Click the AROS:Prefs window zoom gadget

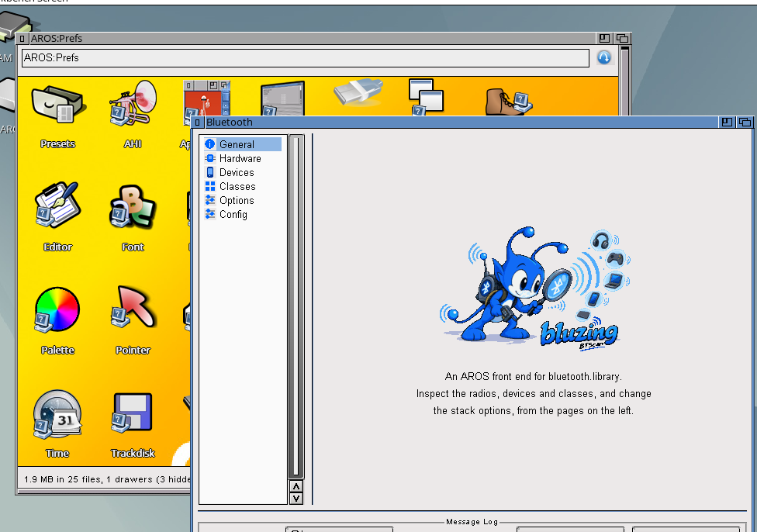pos(604,38)
